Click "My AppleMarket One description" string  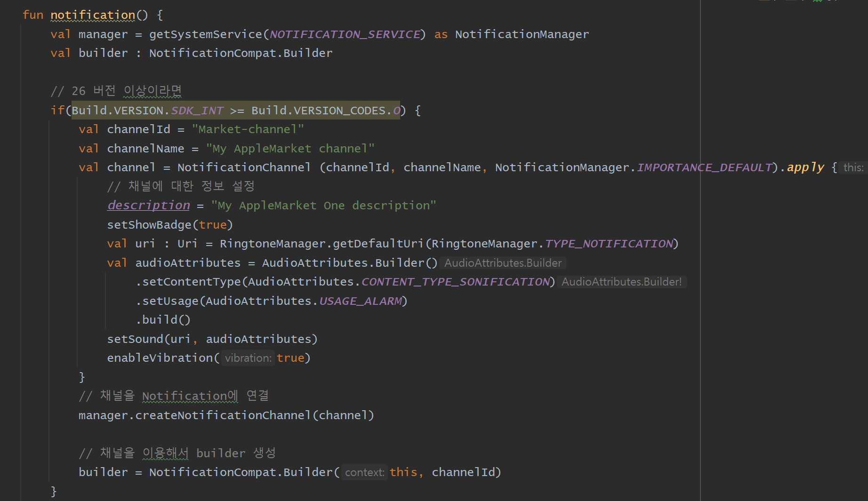(x=324, y=206)
